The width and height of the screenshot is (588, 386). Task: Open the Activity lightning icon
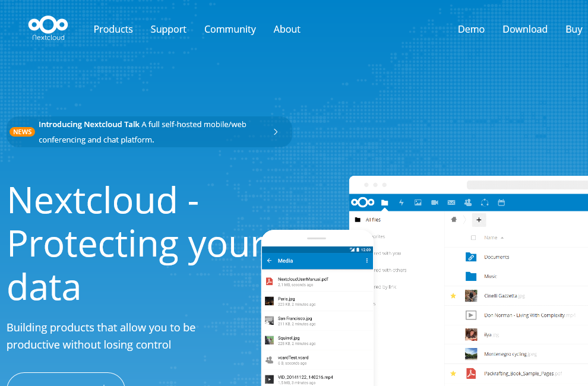[x=402, y=203]
